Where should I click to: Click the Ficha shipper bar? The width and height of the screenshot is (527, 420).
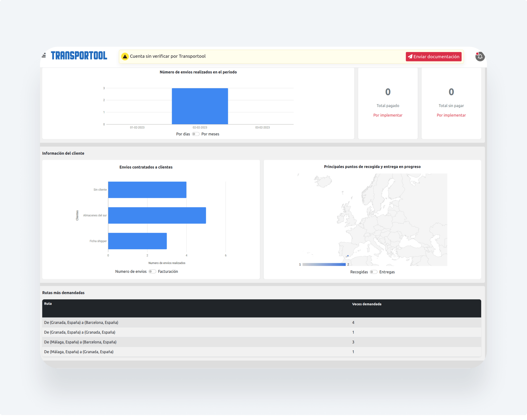(x=137, y=241)
